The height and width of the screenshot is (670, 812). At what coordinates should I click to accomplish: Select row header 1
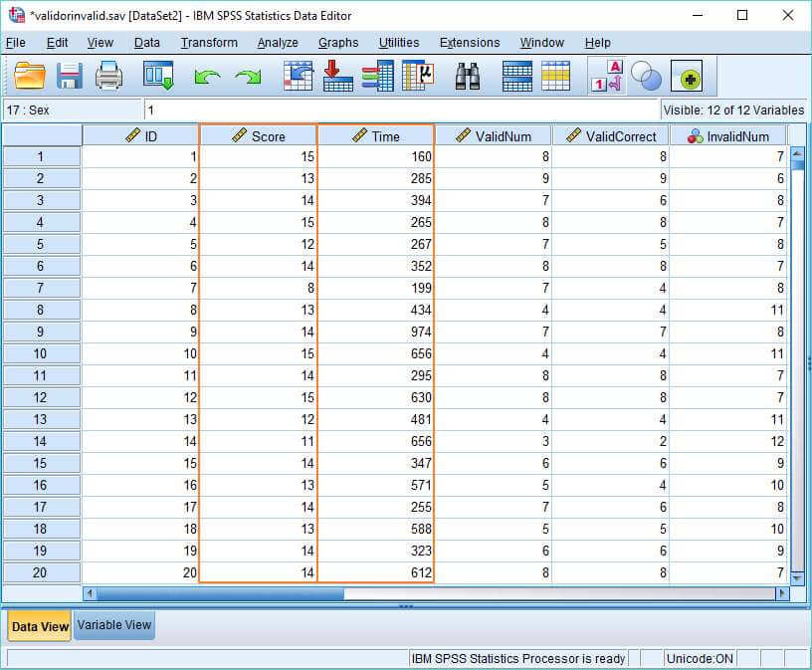point(41,156)
